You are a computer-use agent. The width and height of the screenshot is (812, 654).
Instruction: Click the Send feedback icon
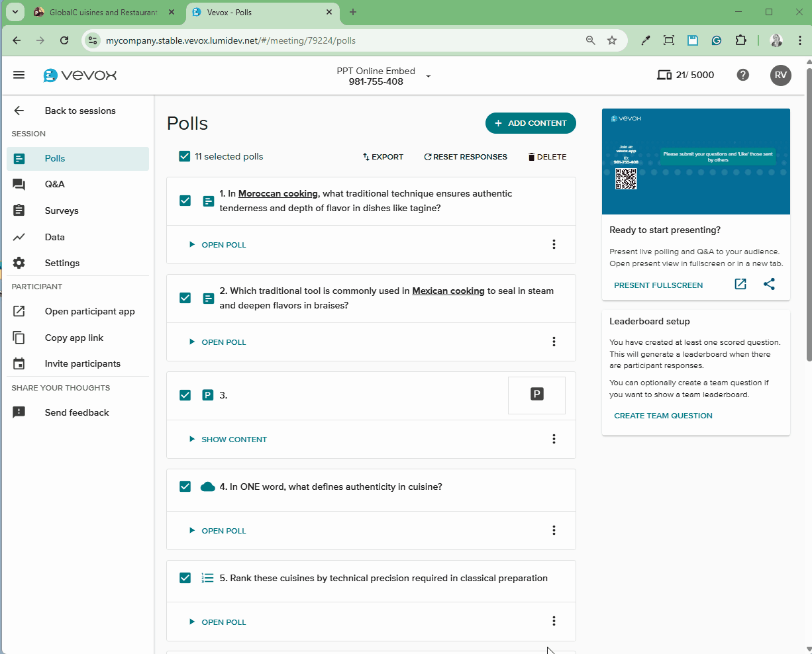point(19,412)
